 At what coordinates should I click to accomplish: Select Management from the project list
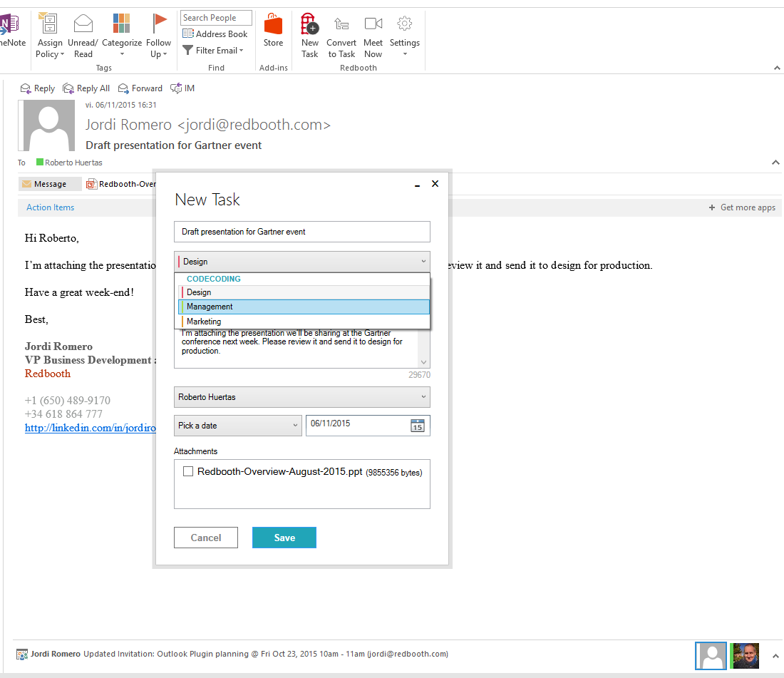tap(303, 307)
